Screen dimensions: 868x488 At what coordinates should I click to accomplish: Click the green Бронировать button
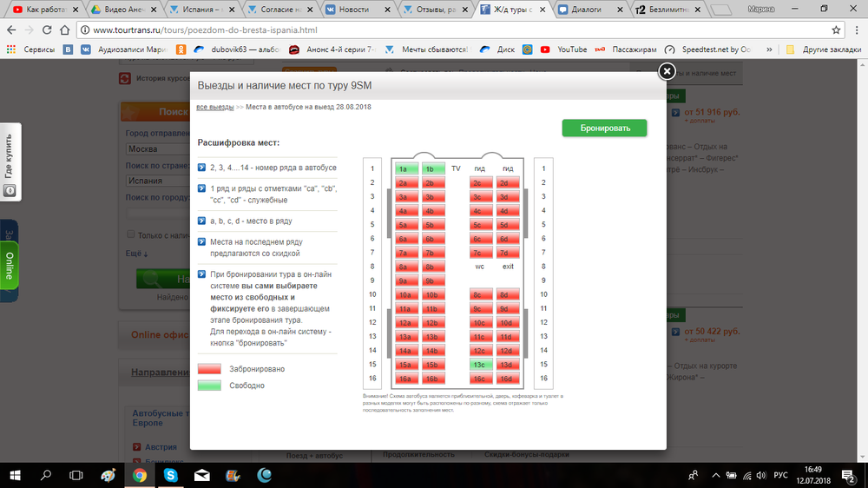coord(604,128)
